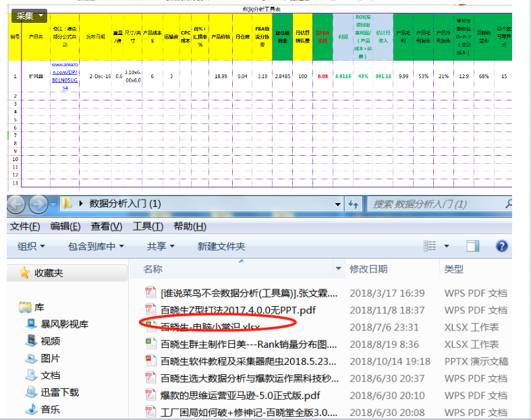Image resolution: width=531 pixels, height=420 pixels.
Task: Select file [谁说菜鸟不会数据分析(工具篇)].张文霖 PDF
Action: (x=249, y=293)
